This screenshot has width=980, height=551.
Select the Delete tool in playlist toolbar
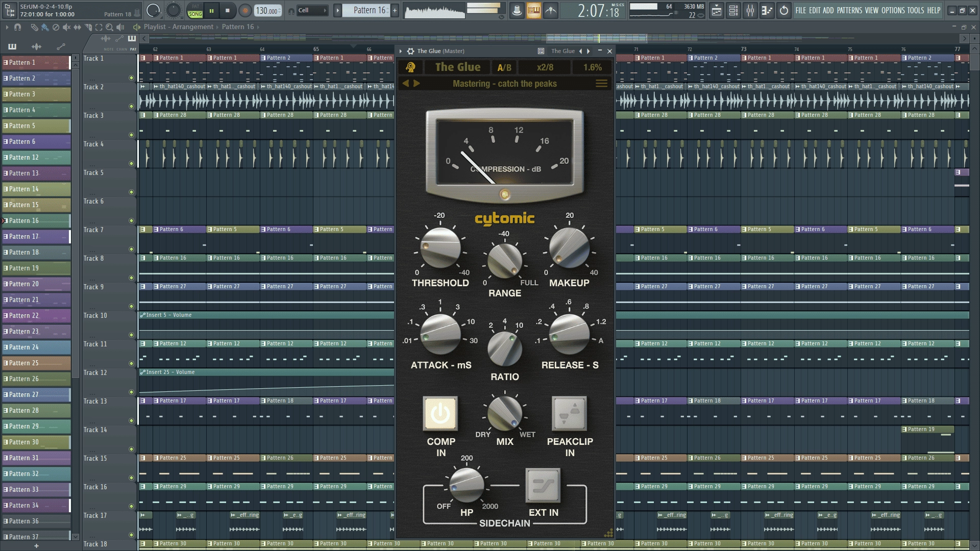point(56,27)
